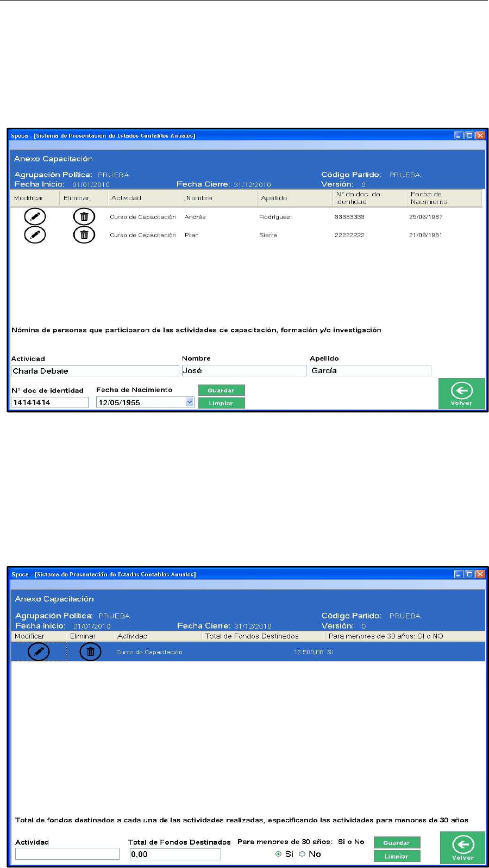The image size is (489, 868).
Task: Click Guardar next to Fecha de Nacimiento
Action: coord(221,390)
